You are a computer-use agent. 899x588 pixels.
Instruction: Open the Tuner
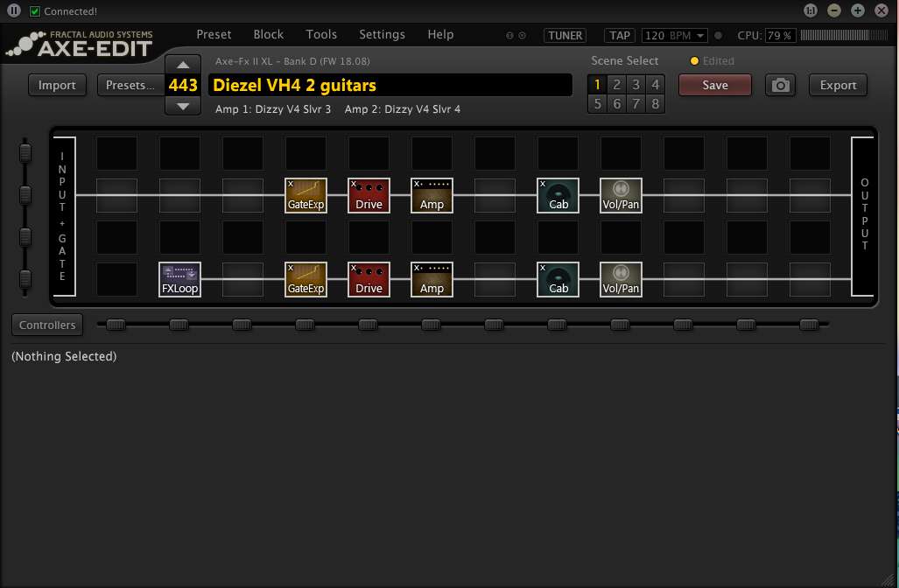[x=565, y=36]
